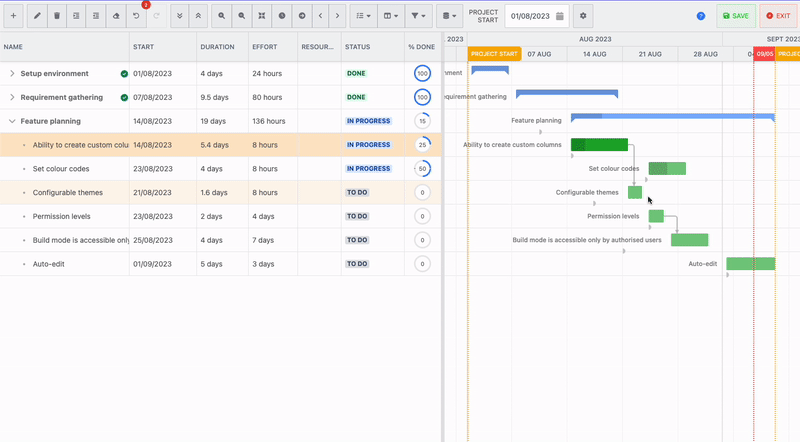800x442 pixels.
Task: Click the red 09/05 date marker
Action: click(x=764, y=54)
